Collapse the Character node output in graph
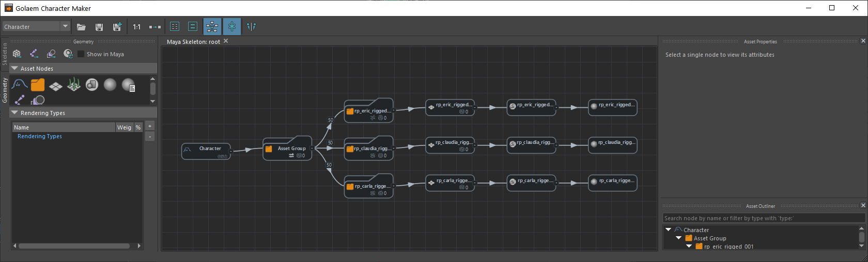Viewport: 868px width, 262px height. [231, 151]
